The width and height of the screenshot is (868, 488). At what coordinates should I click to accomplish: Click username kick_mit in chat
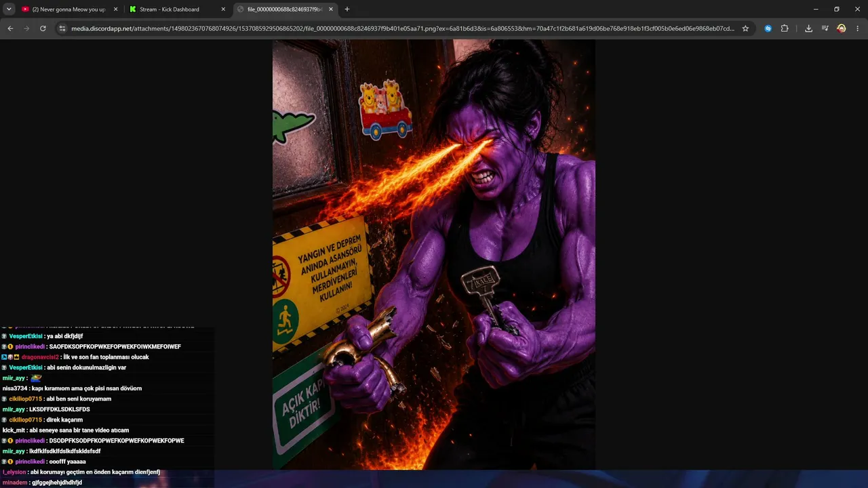click(x=14, y=430)
